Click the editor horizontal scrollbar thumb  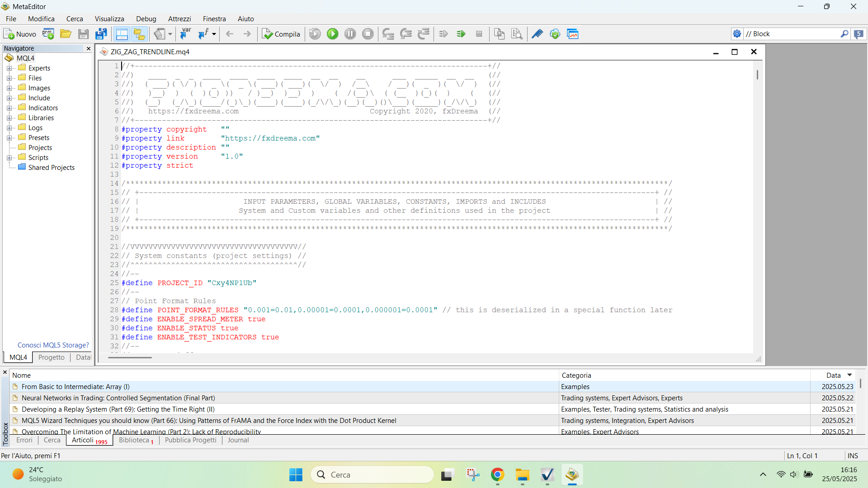point(130,357)
